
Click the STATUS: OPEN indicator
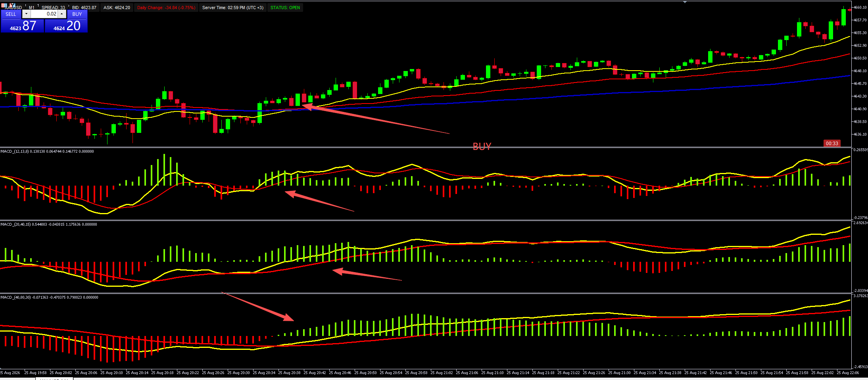tap(285, 8)
